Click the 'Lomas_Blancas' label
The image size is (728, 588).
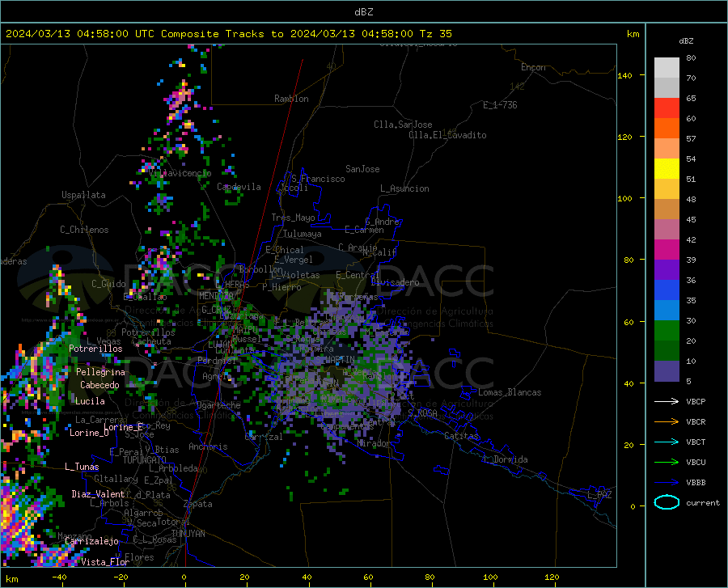[x=510, y=392]
